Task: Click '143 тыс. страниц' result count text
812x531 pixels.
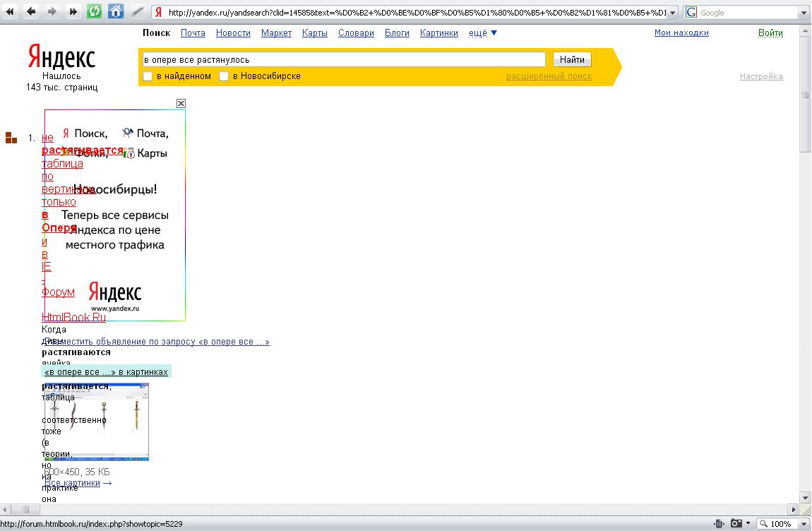Action: click(61, 87)
